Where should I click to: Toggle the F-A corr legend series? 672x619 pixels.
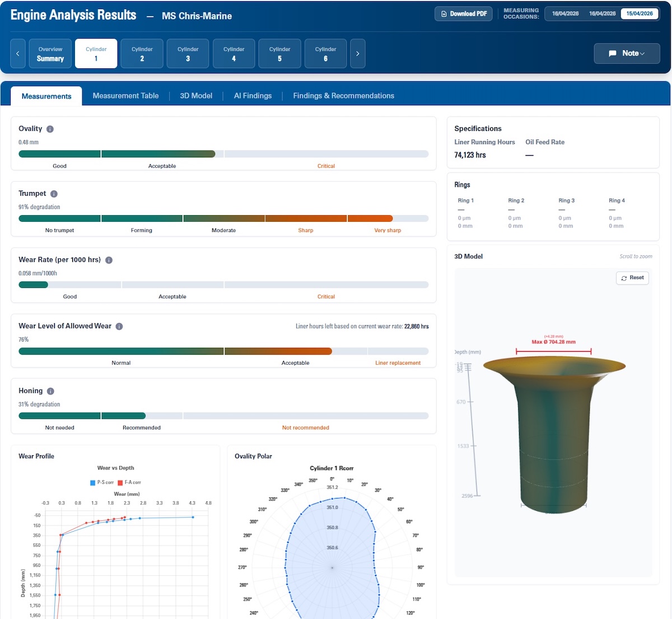coord(129,482)
